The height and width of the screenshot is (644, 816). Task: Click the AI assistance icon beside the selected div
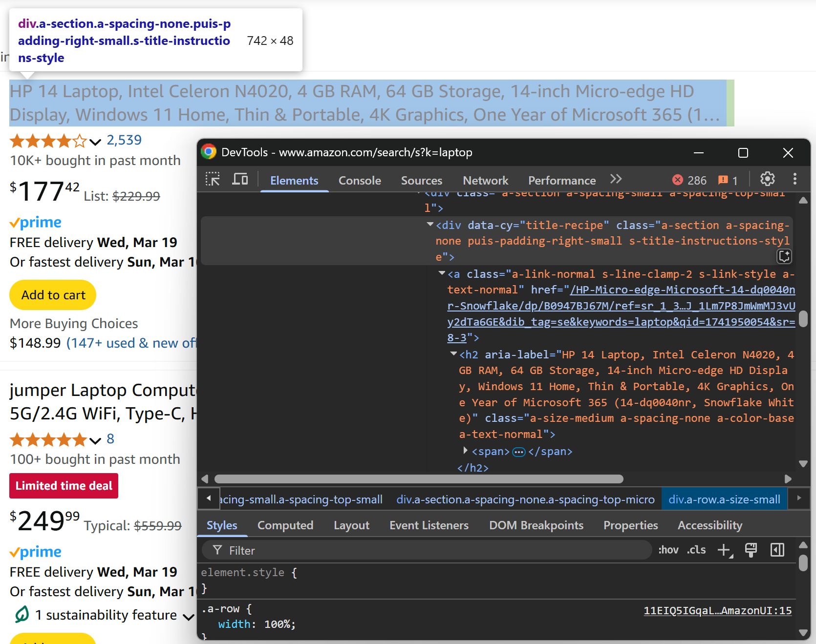(784, 256)
